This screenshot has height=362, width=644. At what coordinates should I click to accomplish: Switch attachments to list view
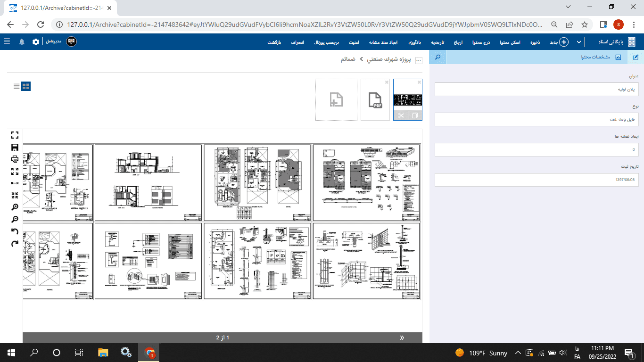17,86
